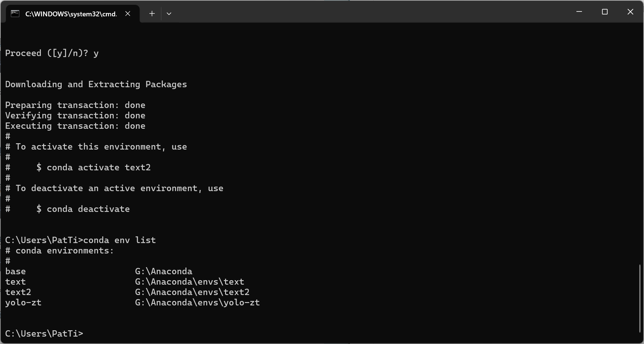Close the terminal window

(630, 12)
